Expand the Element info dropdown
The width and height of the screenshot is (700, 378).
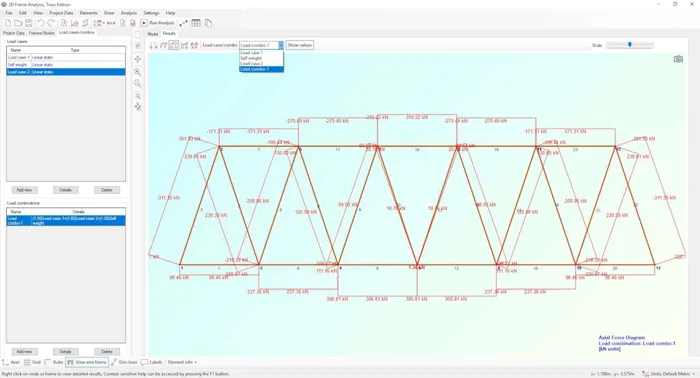pyautogui.click(x=182, y=362)
